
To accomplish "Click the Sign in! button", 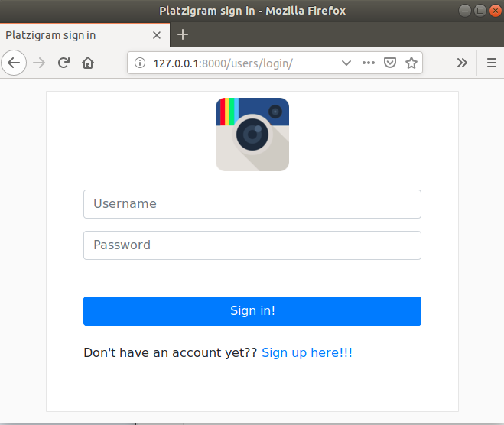I will (252, 311).
